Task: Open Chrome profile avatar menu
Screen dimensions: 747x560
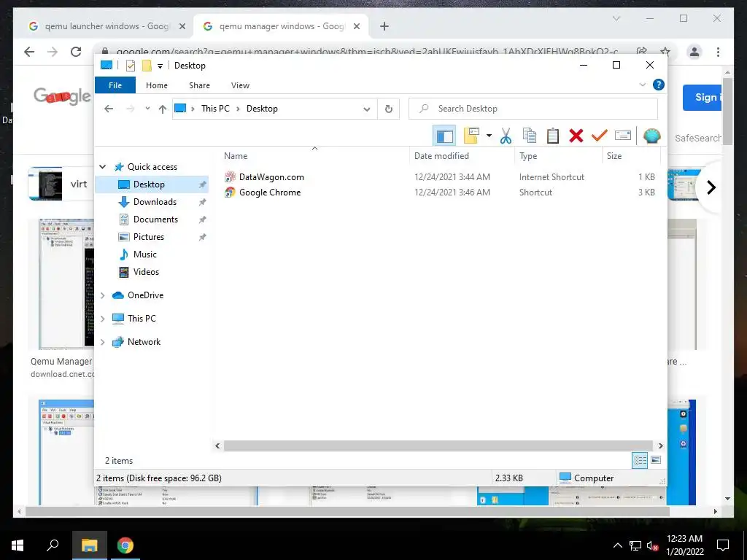Action: point(694,52)
